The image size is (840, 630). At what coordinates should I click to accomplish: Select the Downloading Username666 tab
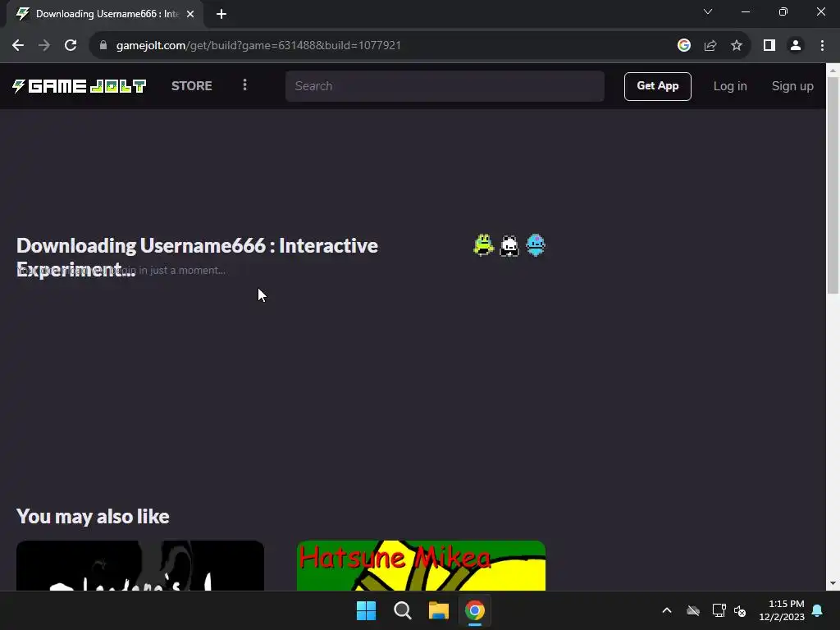[105, 14]
